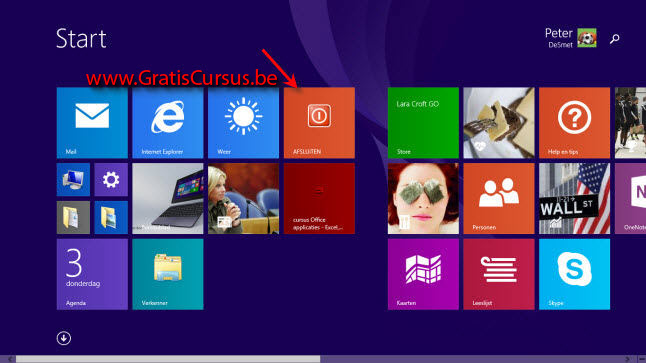Open PC settings gear tile

(111, 180)
